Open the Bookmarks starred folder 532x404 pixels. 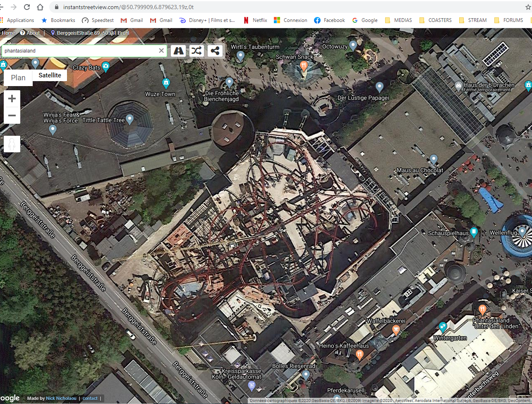click(x=58, y=20)
